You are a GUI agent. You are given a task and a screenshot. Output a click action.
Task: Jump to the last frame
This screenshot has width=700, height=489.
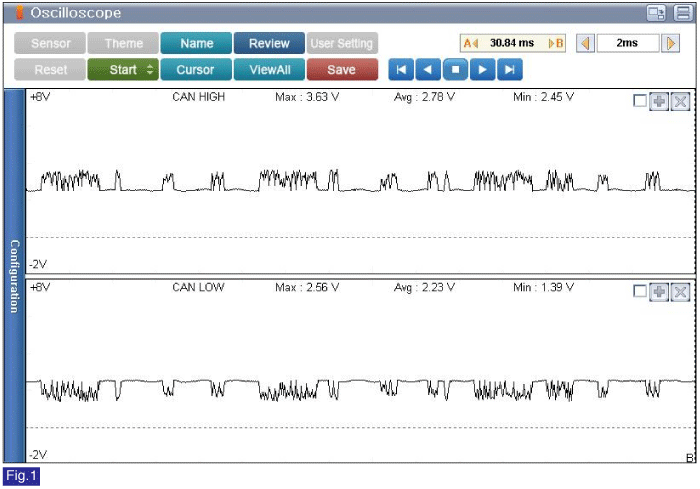pos(510,70)
